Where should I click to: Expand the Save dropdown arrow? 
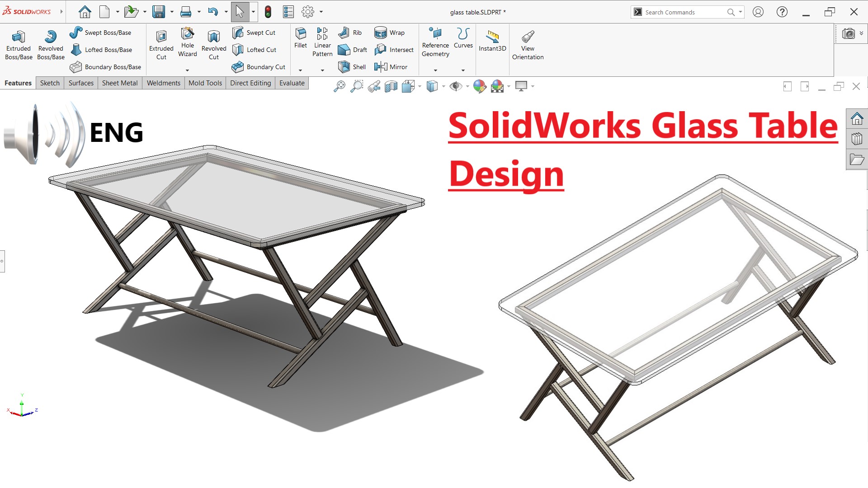(x=172, y=12)
